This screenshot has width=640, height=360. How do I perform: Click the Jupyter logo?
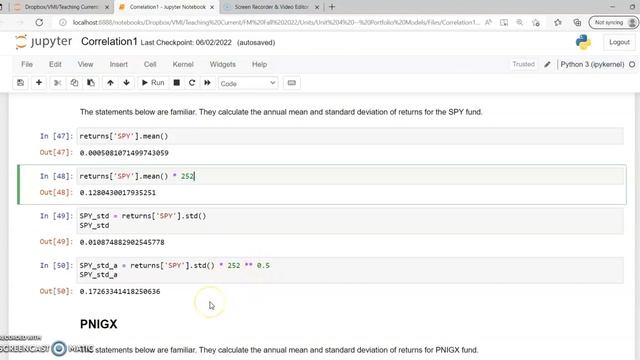(x=44, y=42)
